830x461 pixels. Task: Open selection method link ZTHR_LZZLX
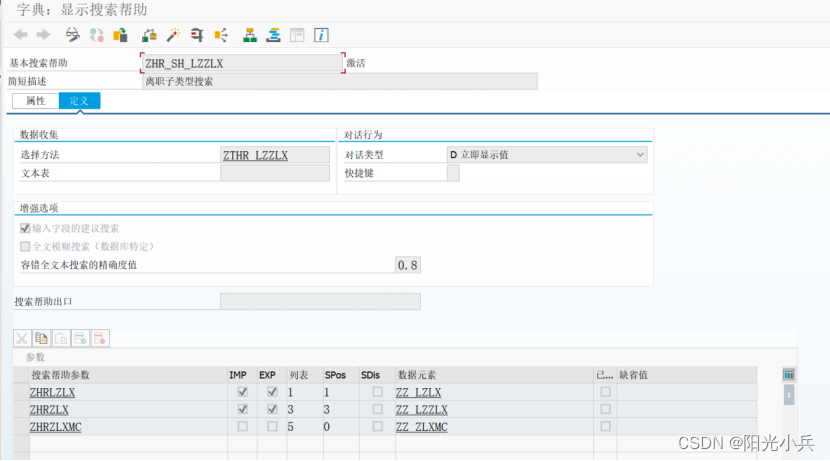255,155
